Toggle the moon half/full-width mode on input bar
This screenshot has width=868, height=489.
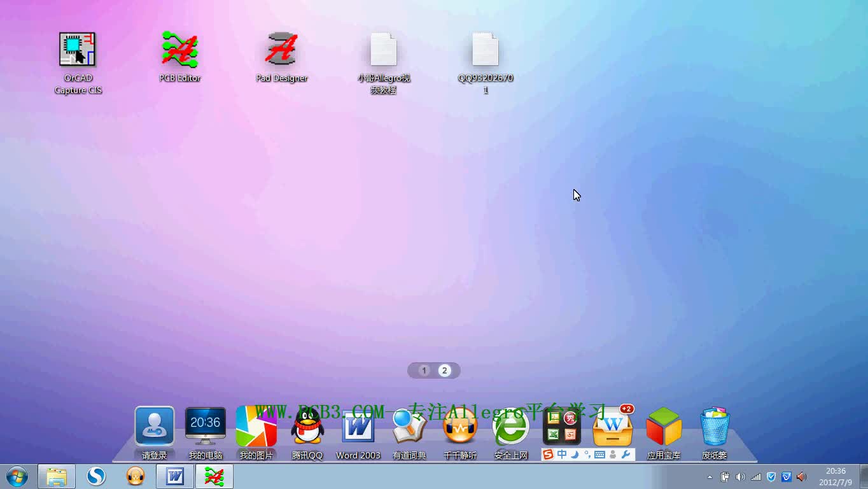click(575, 455)
